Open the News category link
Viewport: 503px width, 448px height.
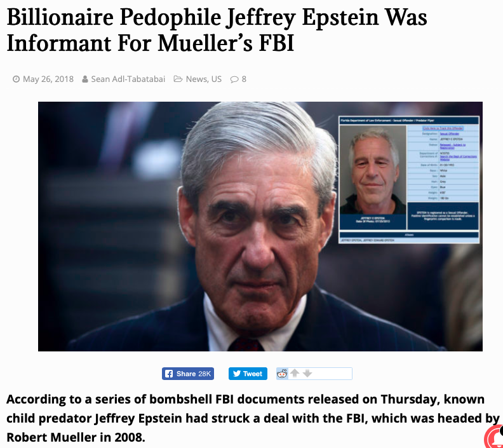(x=197, y=79)
